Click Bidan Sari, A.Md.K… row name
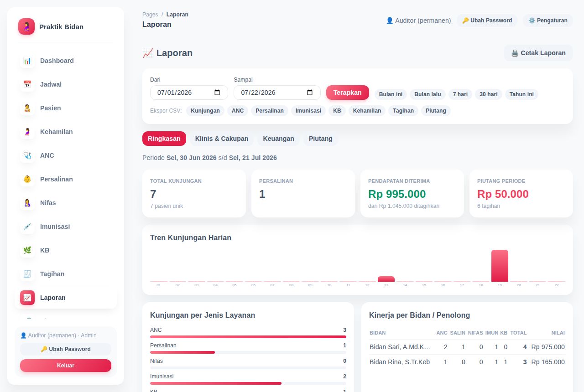Image resolution: width=584 pixels, height=392 pixels. (x=400, y=347)
